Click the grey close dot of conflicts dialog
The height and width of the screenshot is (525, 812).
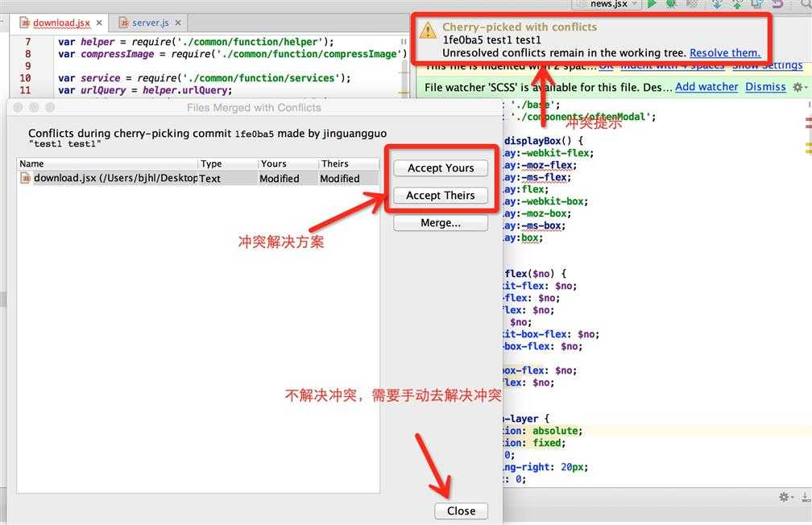pos(18,107)
